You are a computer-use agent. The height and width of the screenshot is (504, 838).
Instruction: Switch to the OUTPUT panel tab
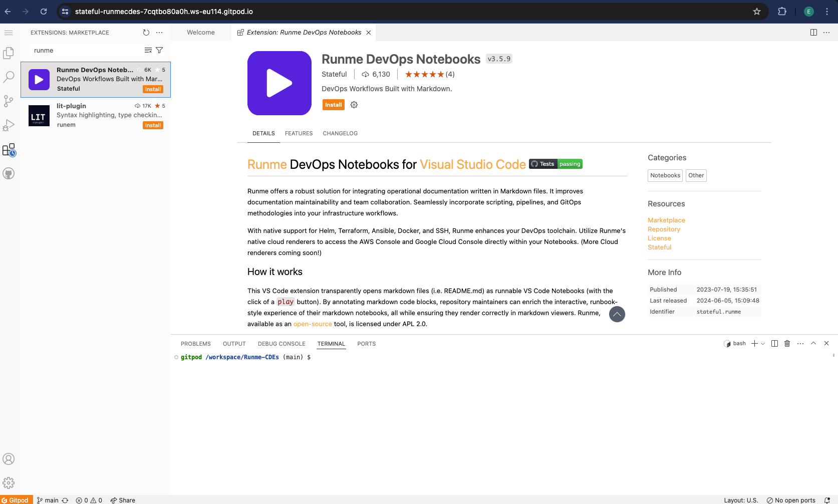[x=234, y=344]
